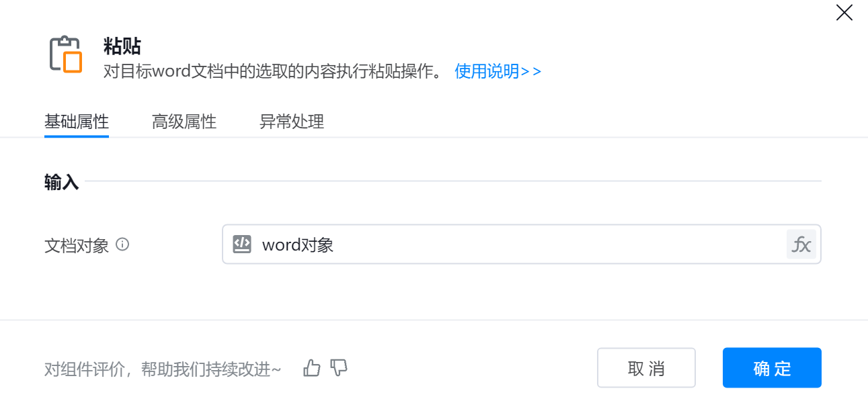Click the thumbs up feedback icon
The image size is (868, 407).
[x=312, y=368]
